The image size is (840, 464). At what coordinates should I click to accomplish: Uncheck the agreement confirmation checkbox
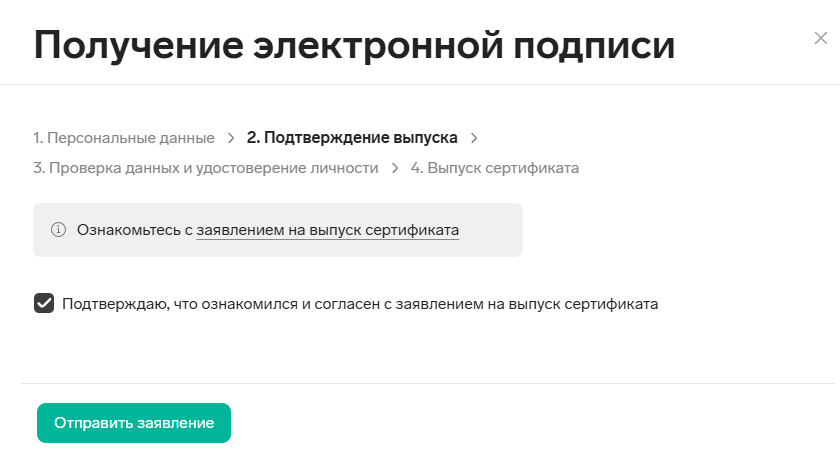point(44,303)
